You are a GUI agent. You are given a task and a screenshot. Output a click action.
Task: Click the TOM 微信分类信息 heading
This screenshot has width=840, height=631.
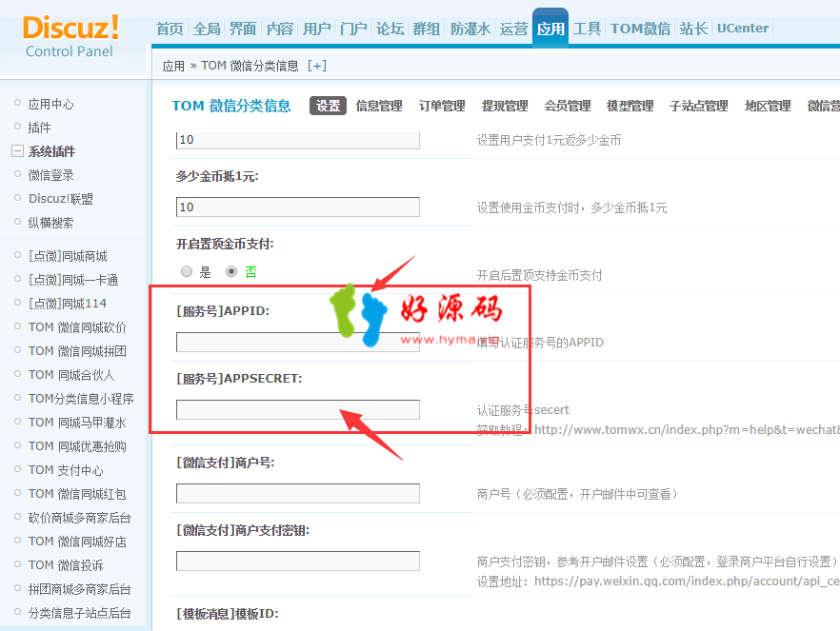point(231,106)
